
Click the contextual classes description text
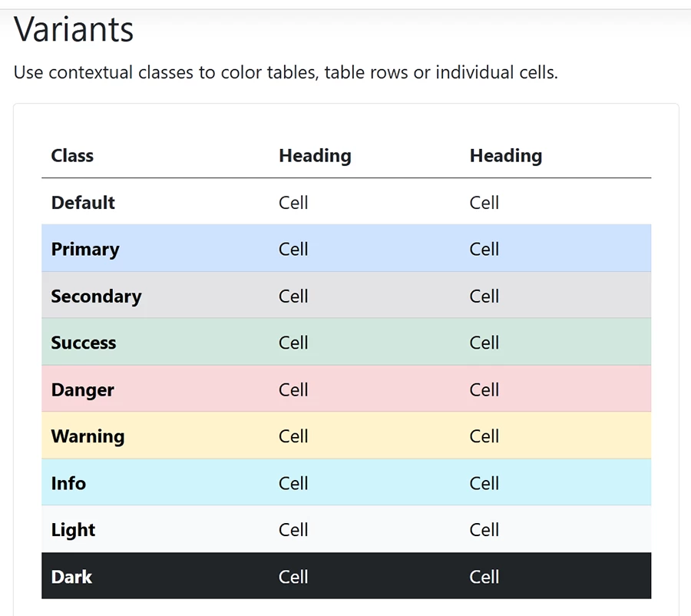pos(286,73)
